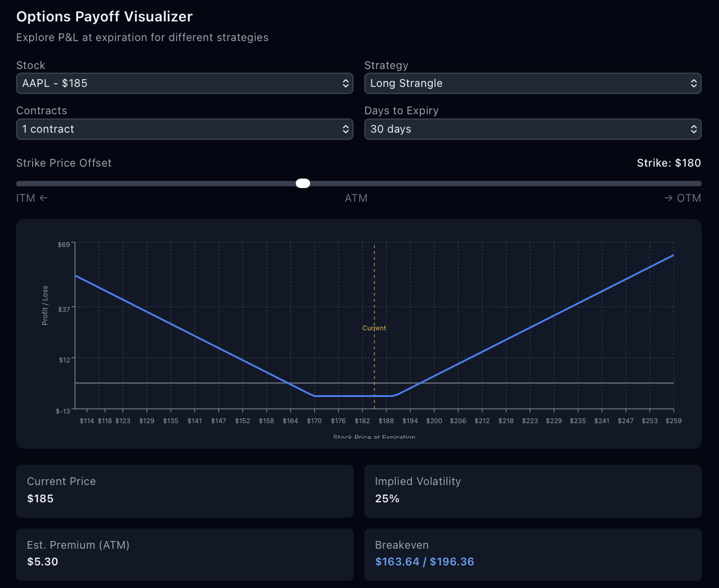Click the right arrow icon beside OTM
The height and width of the screenshot is (588, 719).
(x=668, y=198)
